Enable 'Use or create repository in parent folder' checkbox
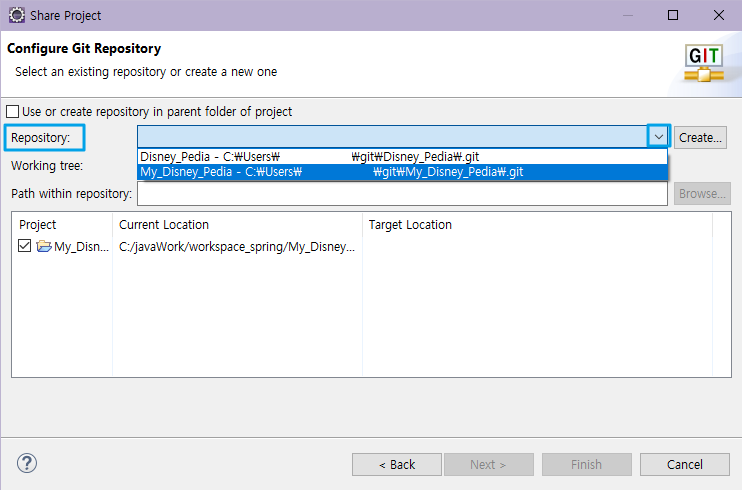 12,112
